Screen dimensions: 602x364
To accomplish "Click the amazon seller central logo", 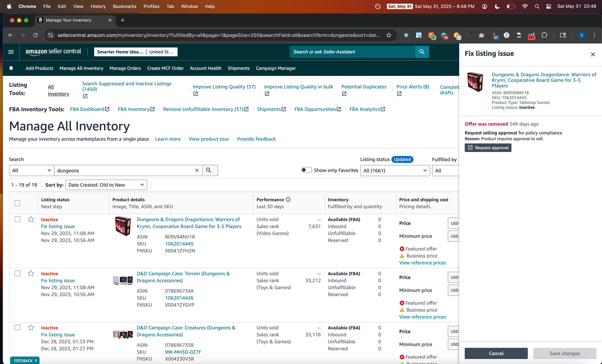I will [53, 52].
